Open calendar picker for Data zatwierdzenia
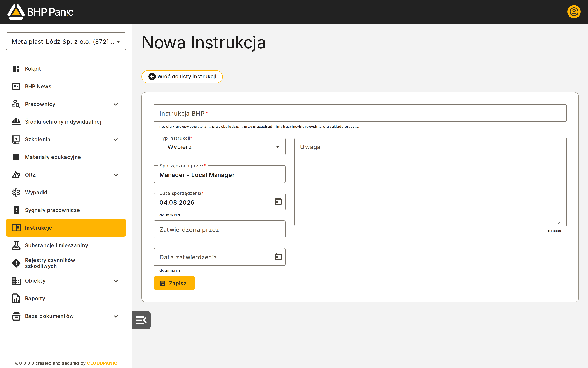 pyautogui.click(x=278, y=257)
